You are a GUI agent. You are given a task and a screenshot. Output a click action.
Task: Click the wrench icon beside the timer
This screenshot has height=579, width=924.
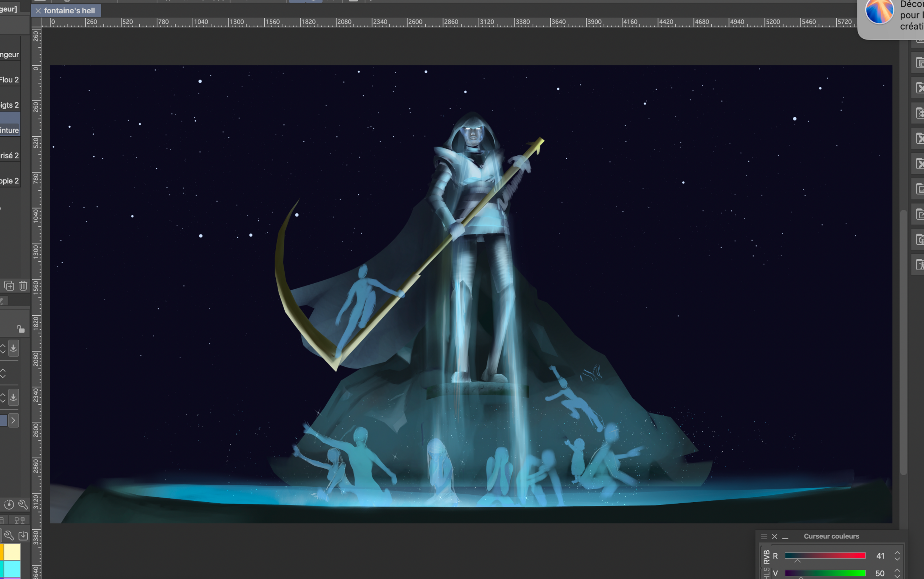pos(23,504)
